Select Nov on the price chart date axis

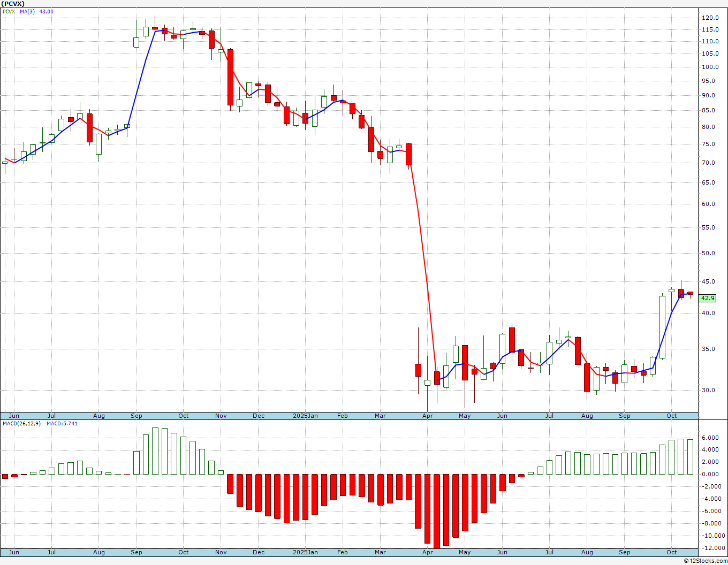(x=221, y=416)
